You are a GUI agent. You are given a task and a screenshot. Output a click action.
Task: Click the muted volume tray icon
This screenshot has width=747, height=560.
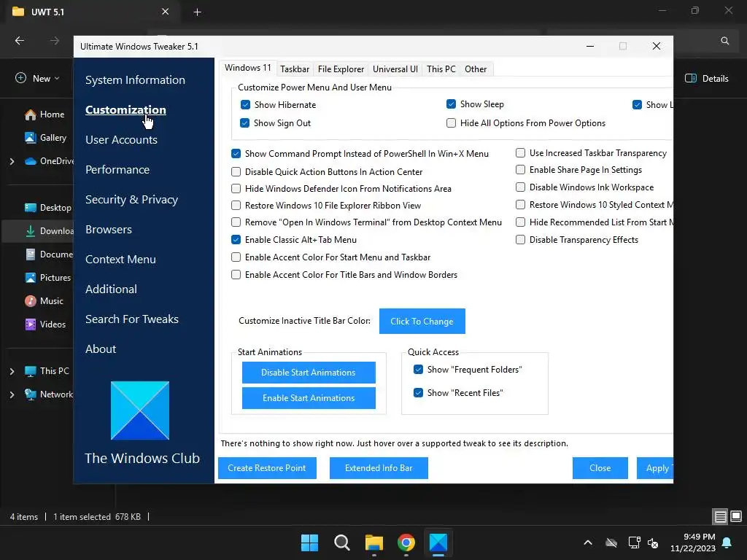click(653, 542)
